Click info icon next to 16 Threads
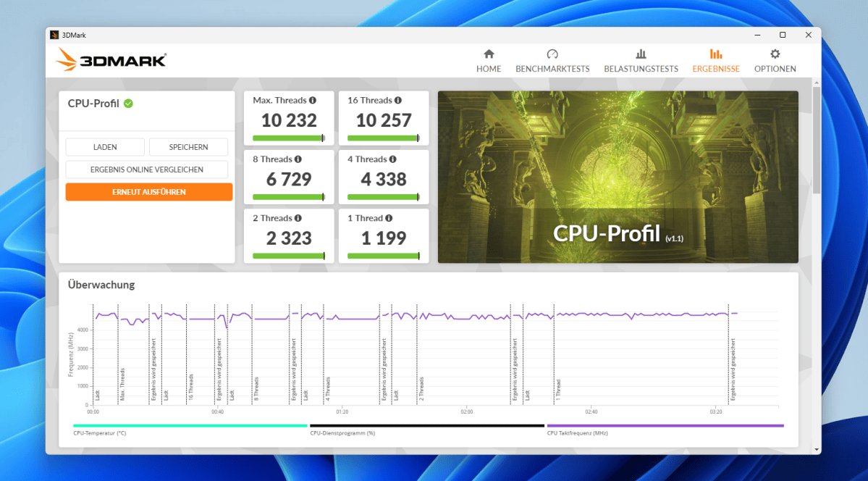Viewport: 868px width, 481px height. tap(398, 100)
